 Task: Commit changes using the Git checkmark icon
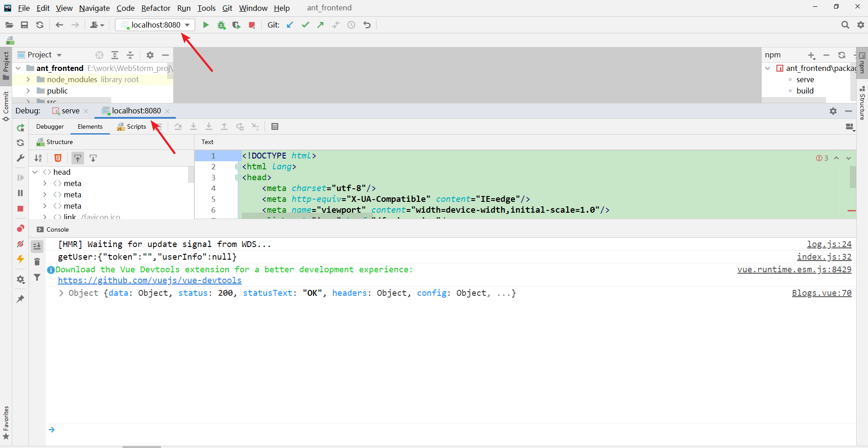(x=306, y=25)
